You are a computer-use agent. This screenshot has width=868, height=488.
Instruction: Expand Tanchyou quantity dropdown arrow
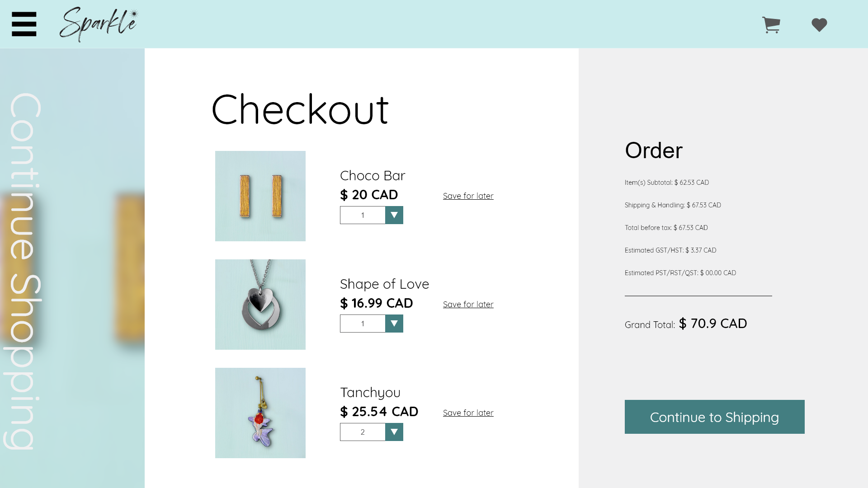pyautogui.click(x=394, y=432)
